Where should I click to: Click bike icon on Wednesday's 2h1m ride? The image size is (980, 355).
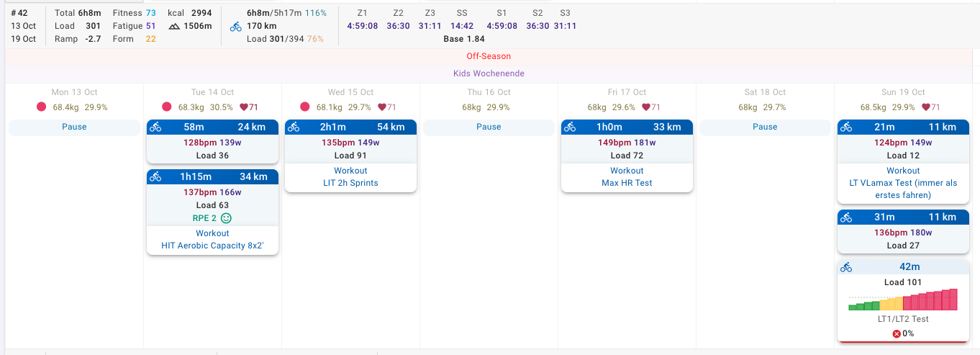tap(294, 127)
